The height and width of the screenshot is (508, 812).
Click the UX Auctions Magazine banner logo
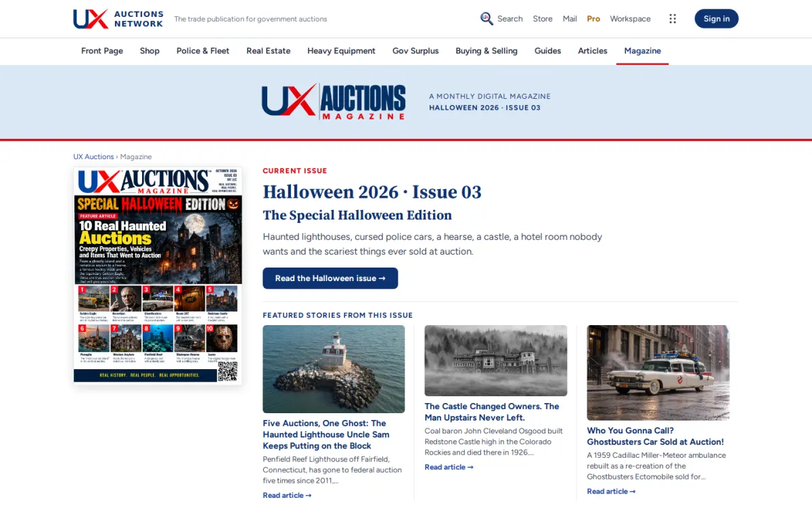tap(334, 102)
